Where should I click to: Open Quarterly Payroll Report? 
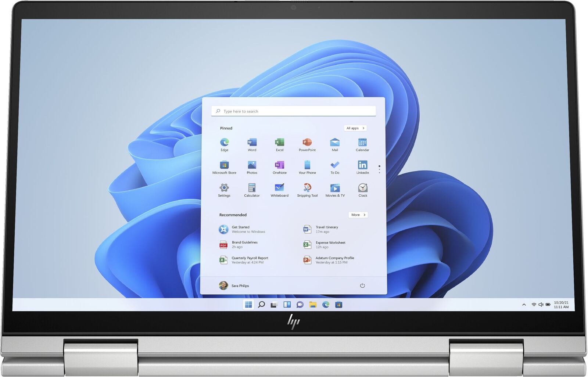(244, 260)
